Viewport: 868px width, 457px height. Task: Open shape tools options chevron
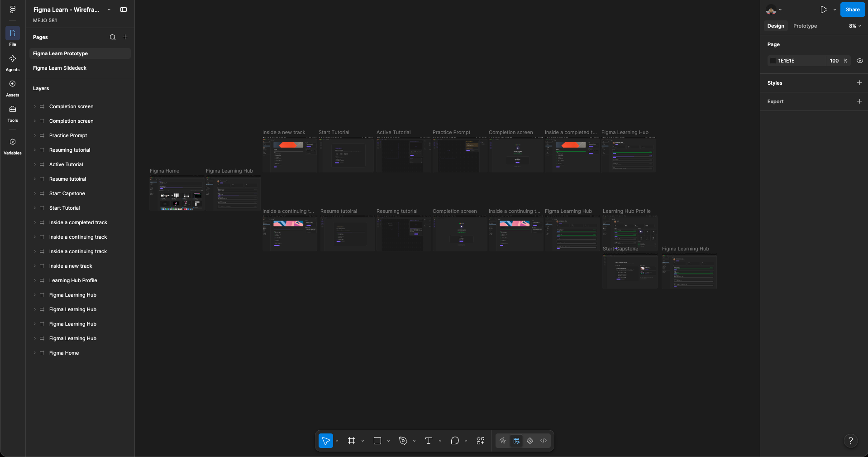pos(389,441)
